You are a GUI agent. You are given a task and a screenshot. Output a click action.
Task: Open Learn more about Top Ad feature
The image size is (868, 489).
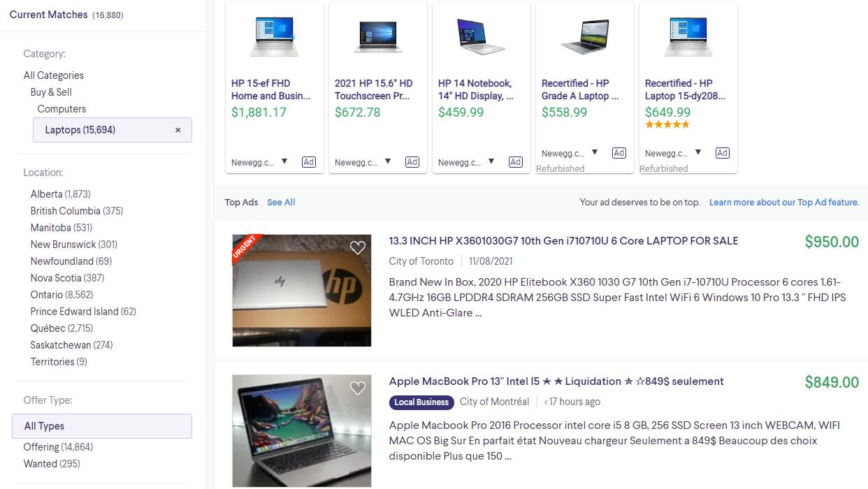(784, 203)
